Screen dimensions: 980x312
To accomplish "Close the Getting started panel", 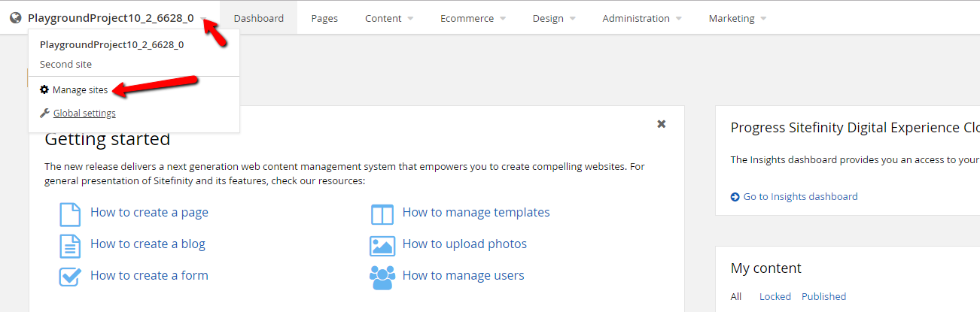I will pyautogui.click(x=662, y=124).
